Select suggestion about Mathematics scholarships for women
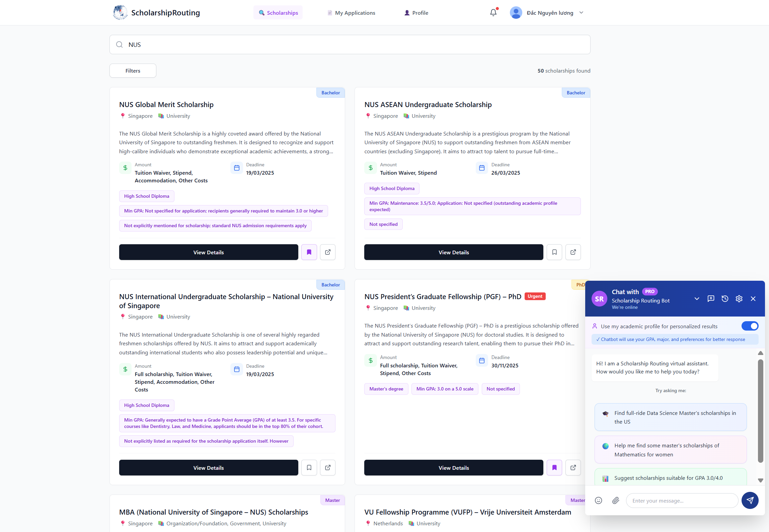The width and height of the screenshot is (769, 532). click(x=670, y=450)
